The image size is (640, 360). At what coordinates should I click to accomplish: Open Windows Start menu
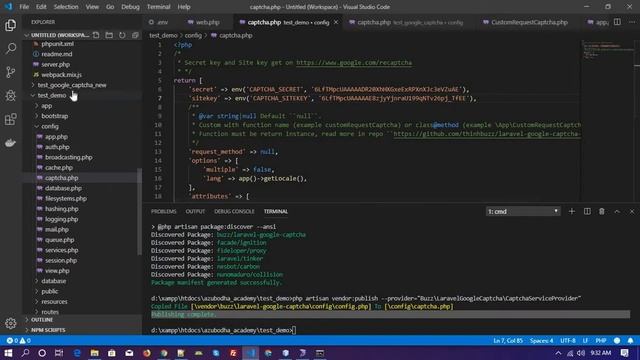click(x=8, y=353)
